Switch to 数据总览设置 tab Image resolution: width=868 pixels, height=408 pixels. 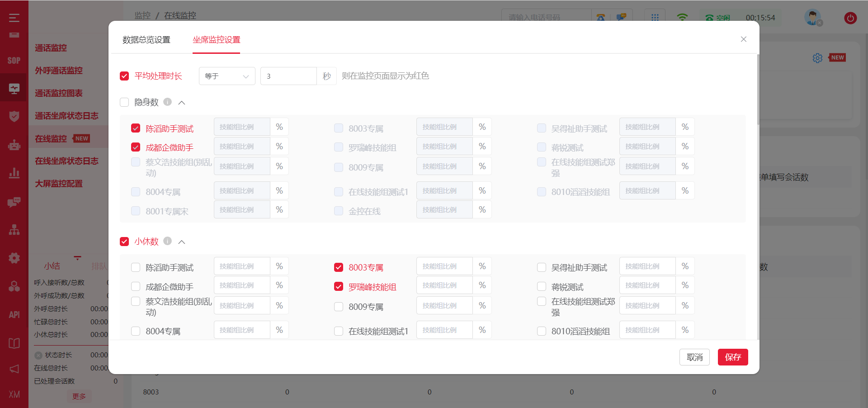click(x=146, y=40)
